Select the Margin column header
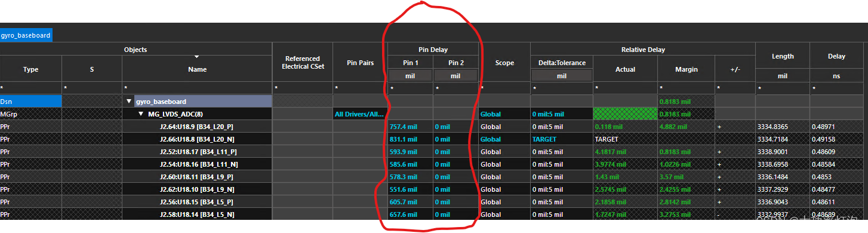Viewport: 868px width, 233px height. click(686, 69)
